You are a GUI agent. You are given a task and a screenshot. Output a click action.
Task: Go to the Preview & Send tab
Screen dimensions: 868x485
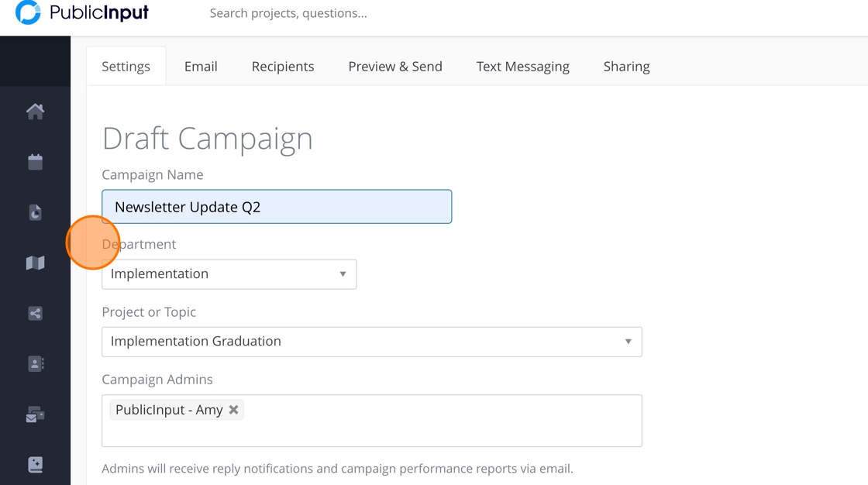(395, 67)
